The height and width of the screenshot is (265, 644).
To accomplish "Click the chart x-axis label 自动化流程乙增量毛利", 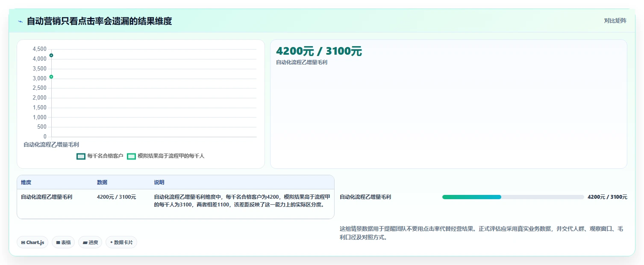I will tap(51, 145).
